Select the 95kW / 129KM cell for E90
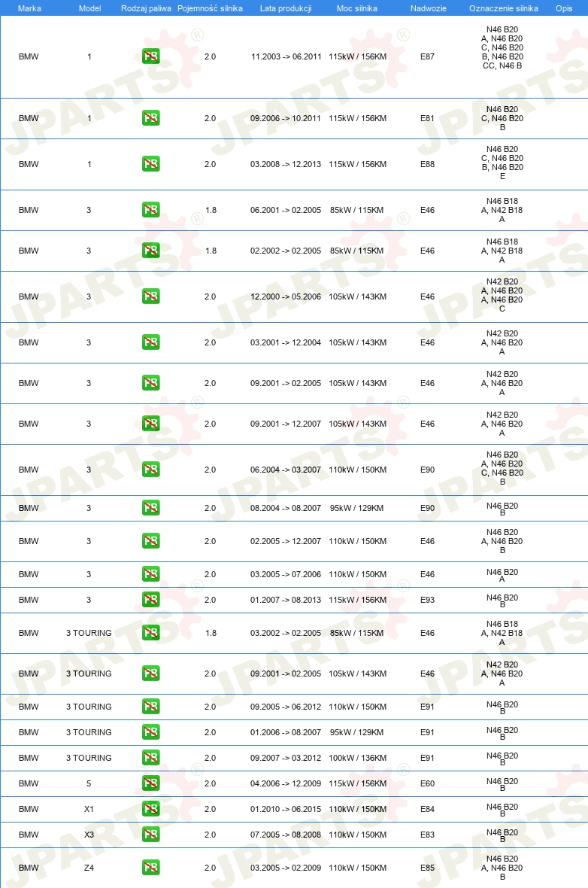 coord(357,508)
